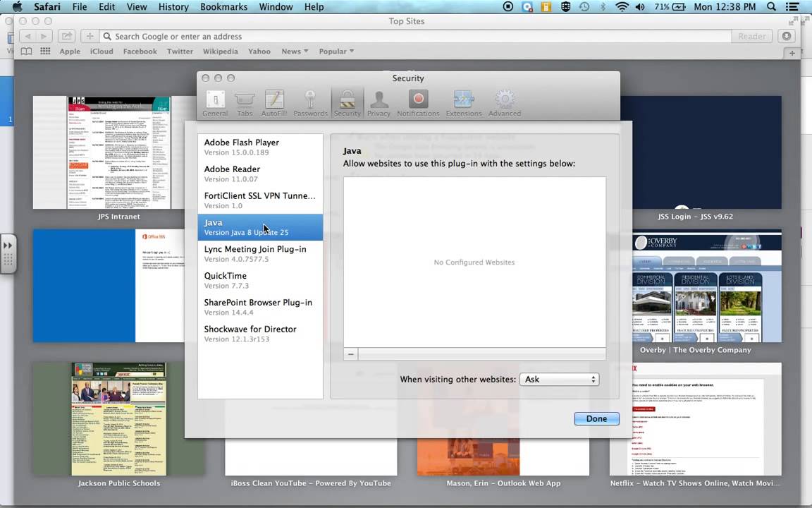This screenshot has height=508, width=812.
Task: Open the iCloud bookmark
Action: [101, 52]
